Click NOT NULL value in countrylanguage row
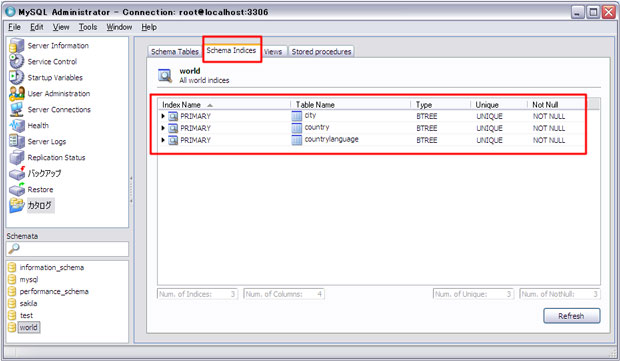The height and width of the screenshot is (361, 620). [549, 140]
